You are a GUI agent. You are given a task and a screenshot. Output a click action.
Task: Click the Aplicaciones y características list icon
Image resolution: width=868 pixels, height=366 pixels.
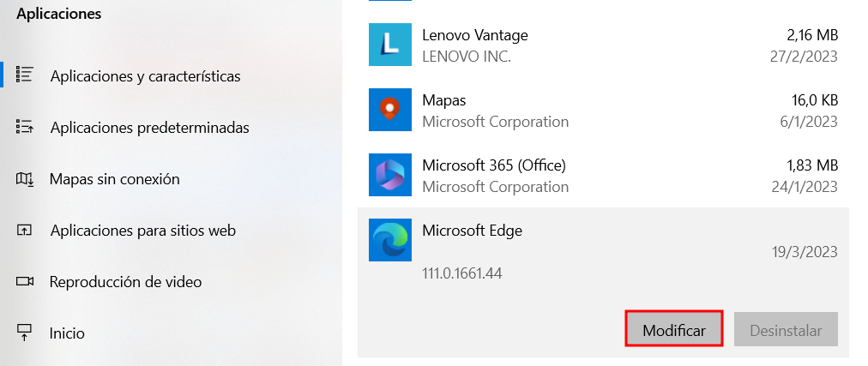point(25,75)
